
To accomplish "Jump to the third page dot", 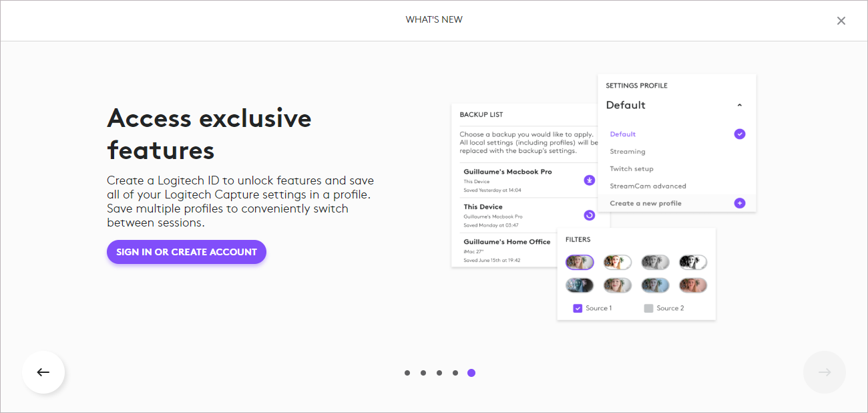I will click(439, 373).
